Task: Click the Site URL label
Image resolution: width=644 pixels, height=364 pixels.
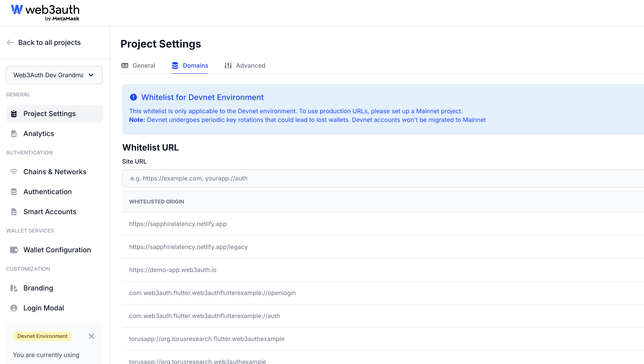Action: [x=134, y=161]
